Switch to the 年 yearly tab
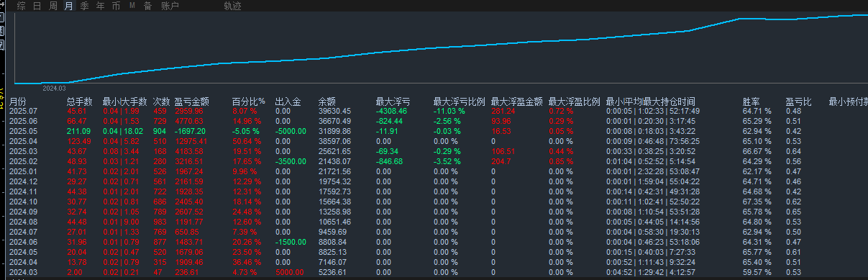This screenshot has height=280, width=868. 100,6
